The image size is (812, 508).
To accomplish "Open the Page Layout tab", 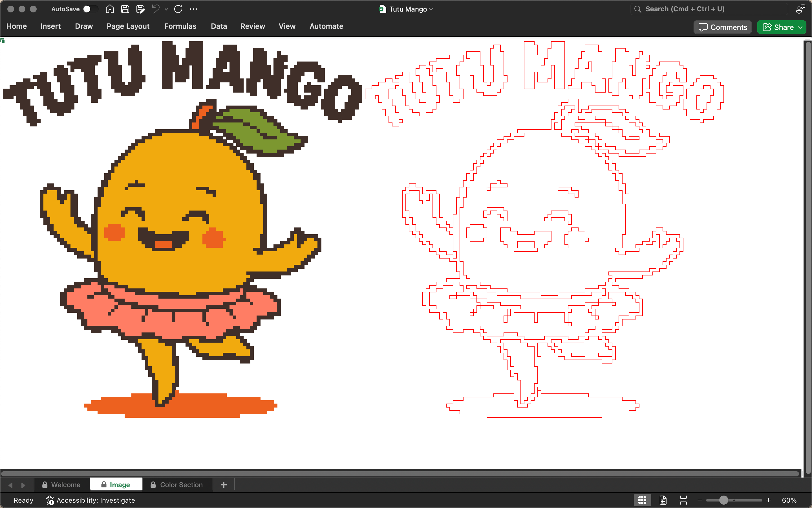I will 128,26.
